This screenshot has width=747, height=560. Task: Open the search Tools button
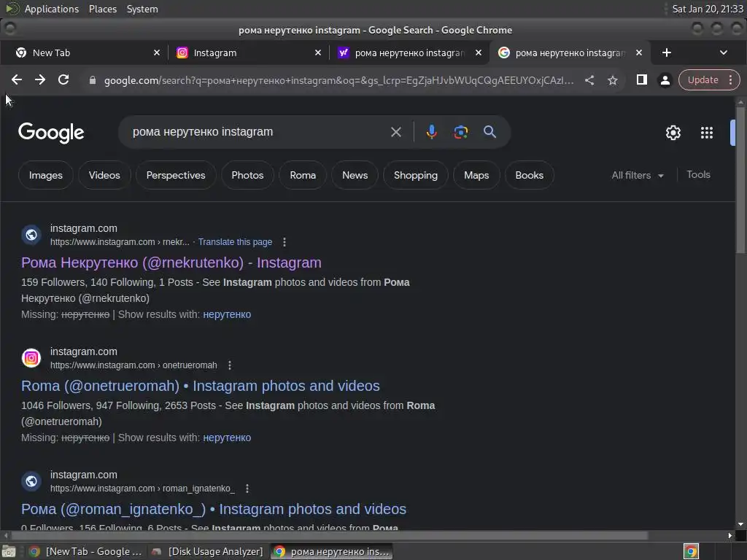(698, 175)
